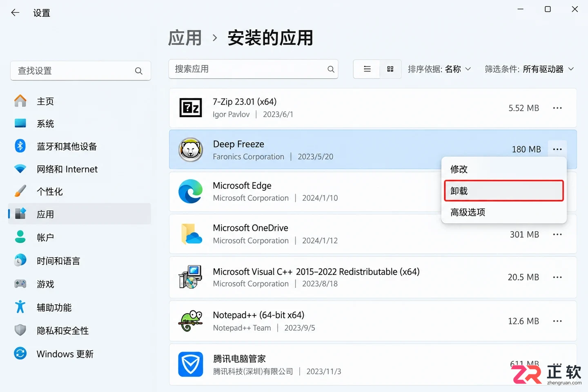The image size is (588, 392).
Task: Click the search icon in 搜索应用
Action: point(331,69)
